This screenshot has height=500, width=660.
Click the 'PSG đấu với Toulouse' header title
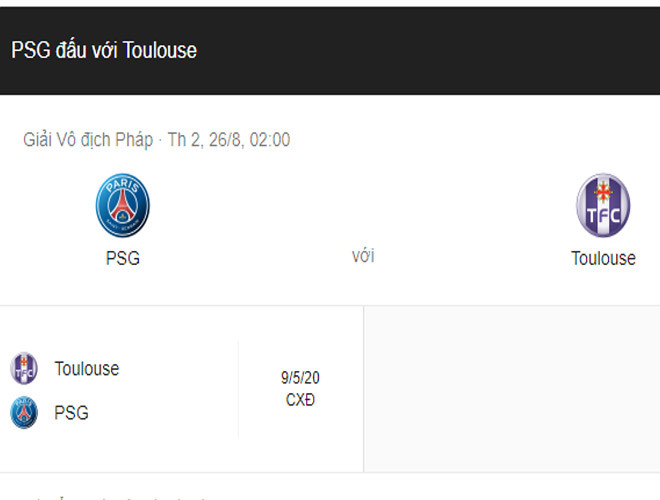click(104, 50)
